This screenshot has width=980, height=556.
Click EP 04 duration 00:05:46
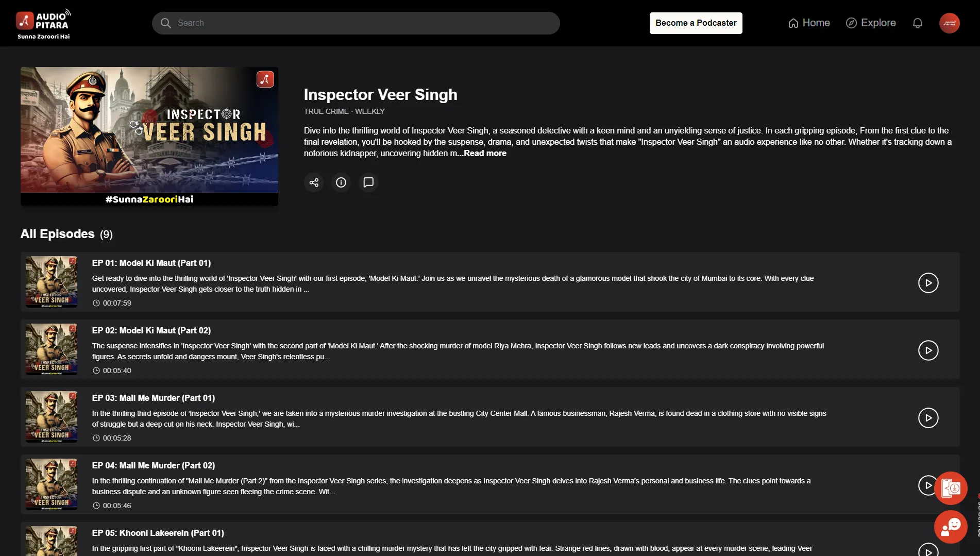[112, 506]
